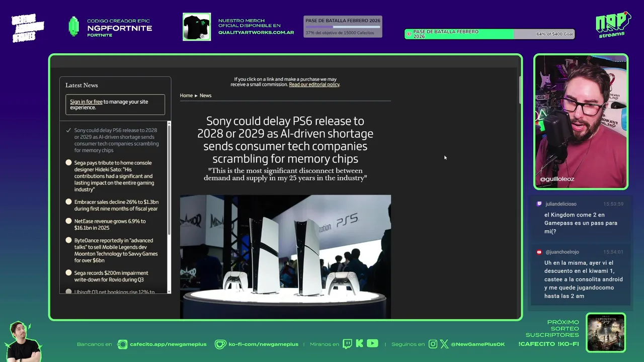Click bullet beside Embracer sales decline story

coord(68,202)
